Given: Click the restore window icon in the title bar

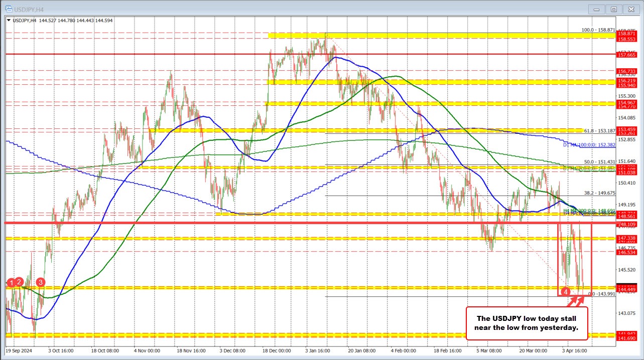Looking at the screenshot, I should pyautogui.click(x=613, y=9).
